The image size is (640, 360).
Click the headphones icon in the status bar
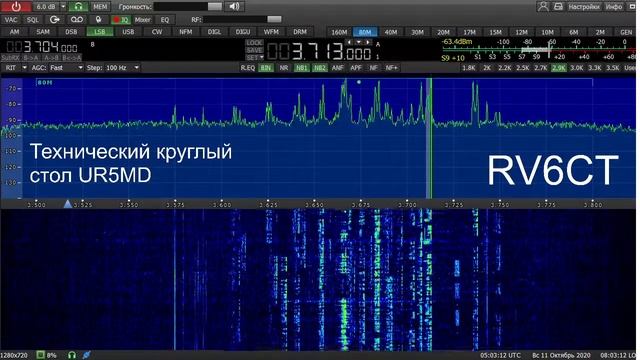tap(72, 355)
